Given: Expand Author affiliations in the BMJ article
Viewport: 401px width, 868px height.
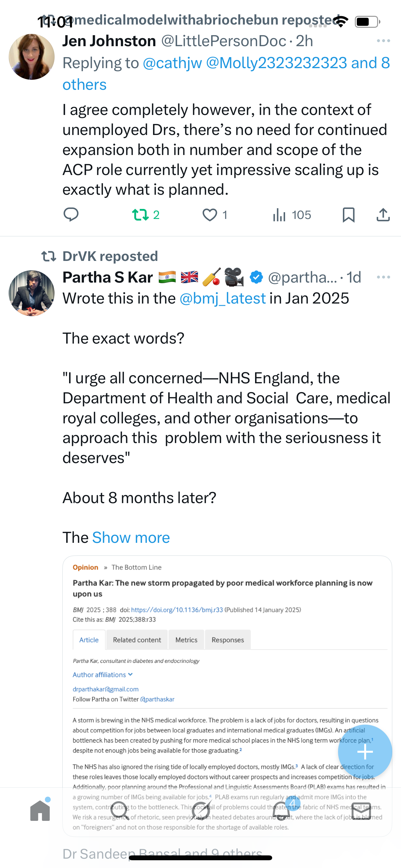Looking at the screenshot, I should click(102, 675).
